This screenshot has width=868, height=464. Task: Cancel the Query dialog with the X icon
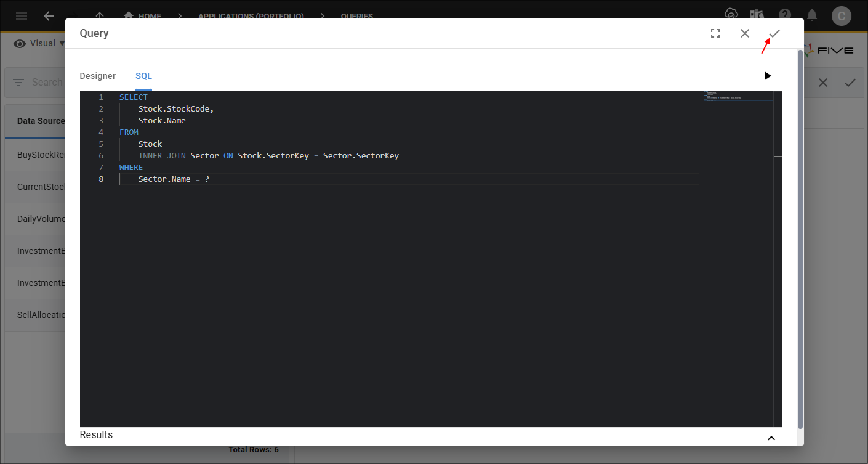745,33
